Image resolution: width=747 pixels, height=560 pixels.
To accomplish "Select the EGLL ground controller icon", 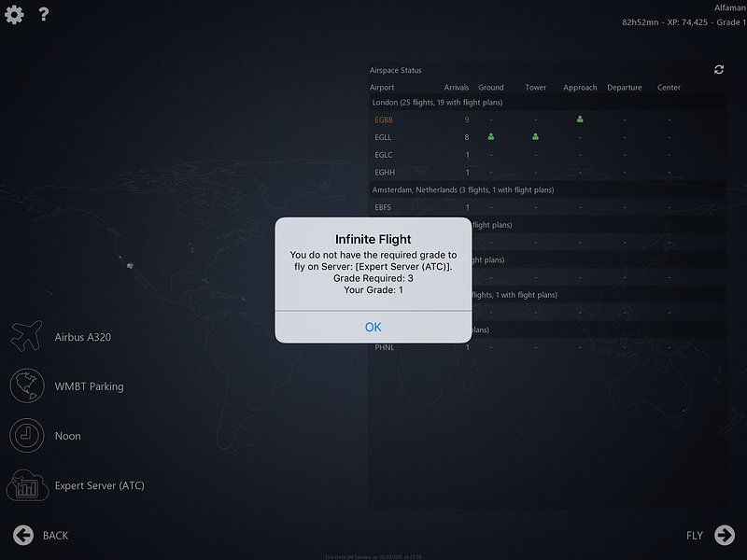I will (491, 136).
